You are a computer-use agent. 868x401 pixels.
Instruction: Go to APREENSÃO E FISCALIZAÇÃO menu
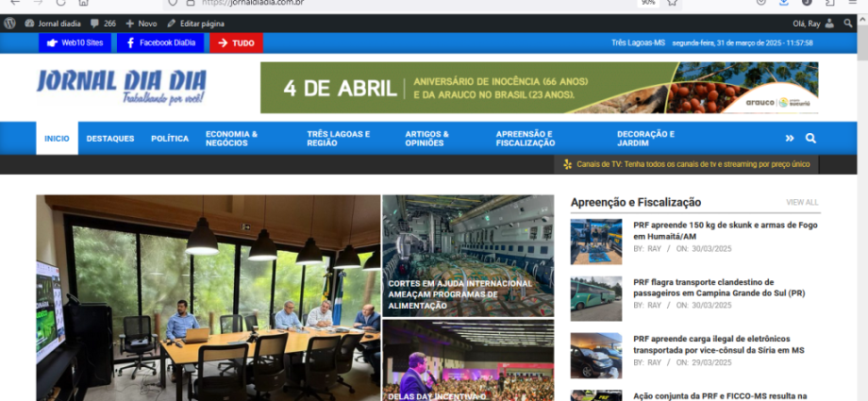[526, 139]
